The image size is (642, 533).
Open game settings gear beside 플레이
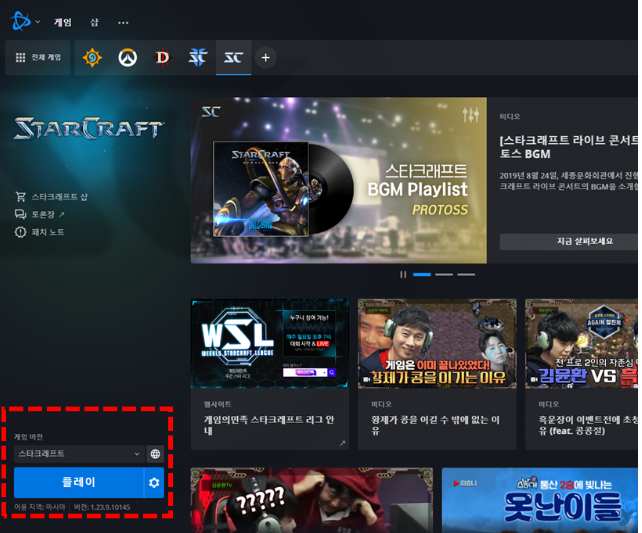[x=154, y=483]
